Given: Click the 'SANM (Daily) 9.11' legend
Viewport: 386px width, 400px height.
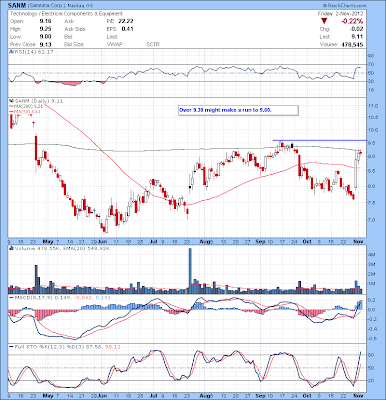Looking at the screenshot, I should (38, 101).
